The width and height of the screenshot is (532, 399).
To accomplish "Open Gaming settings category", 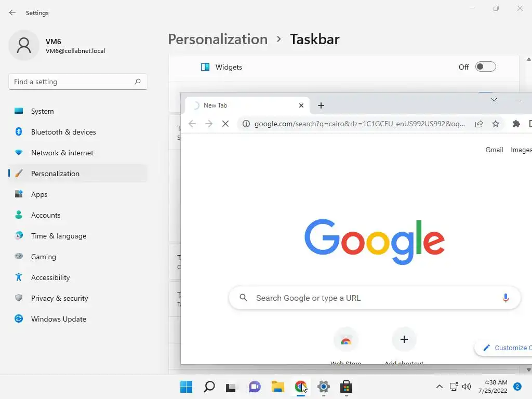I will (x=78, y=257).
